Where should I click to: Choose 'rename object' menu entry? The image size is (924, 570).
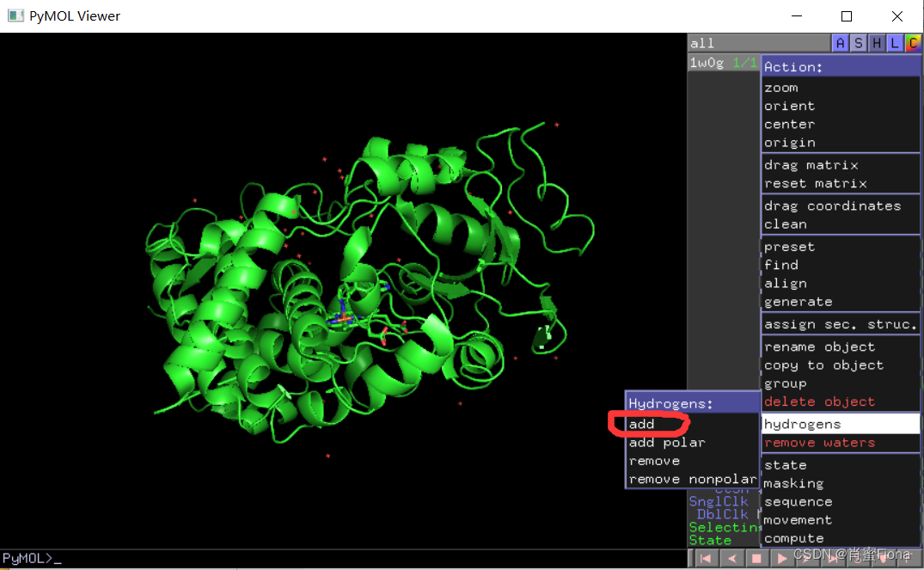click(841, 346)
